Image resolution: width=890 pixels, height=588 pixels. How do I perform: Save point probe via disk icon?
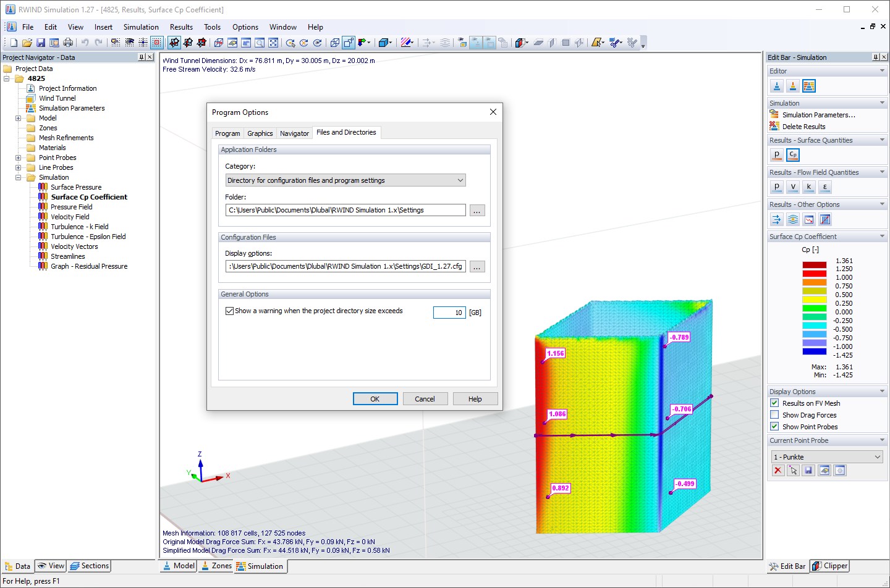(808, 471)
